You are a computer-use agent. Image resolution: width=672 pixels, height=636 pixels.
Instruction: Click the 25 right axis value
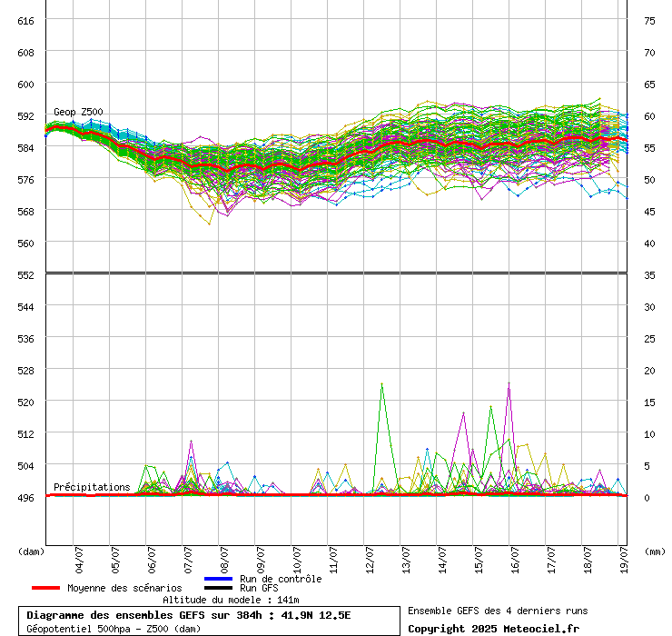649,339
